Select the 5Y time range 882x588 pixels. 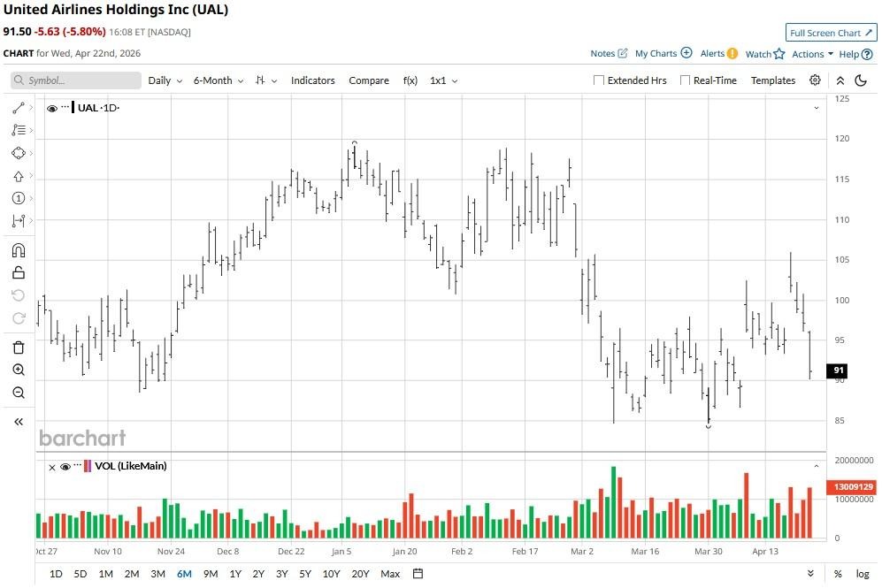click(305, 573)
